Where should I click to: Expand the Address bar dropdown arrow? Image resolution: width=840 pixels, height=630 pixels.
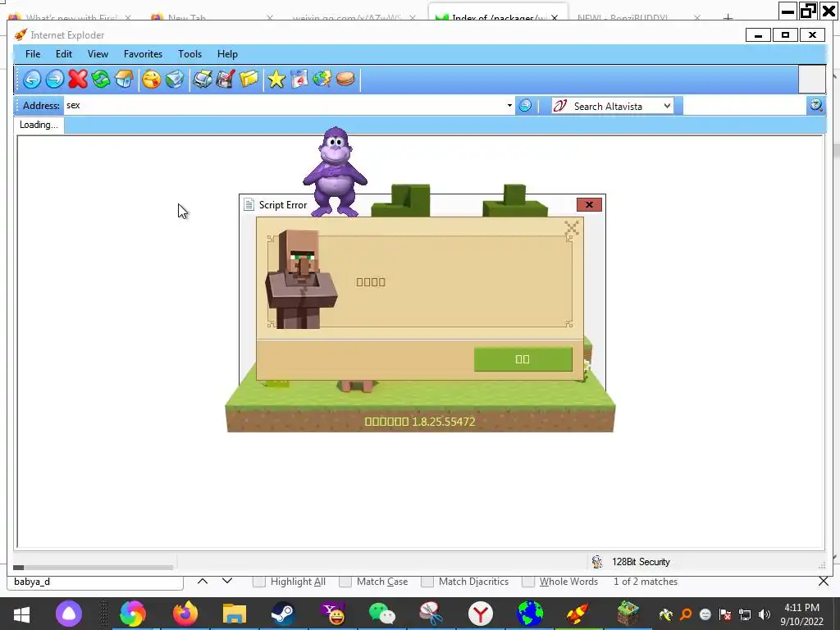click(x=509, y=106)
